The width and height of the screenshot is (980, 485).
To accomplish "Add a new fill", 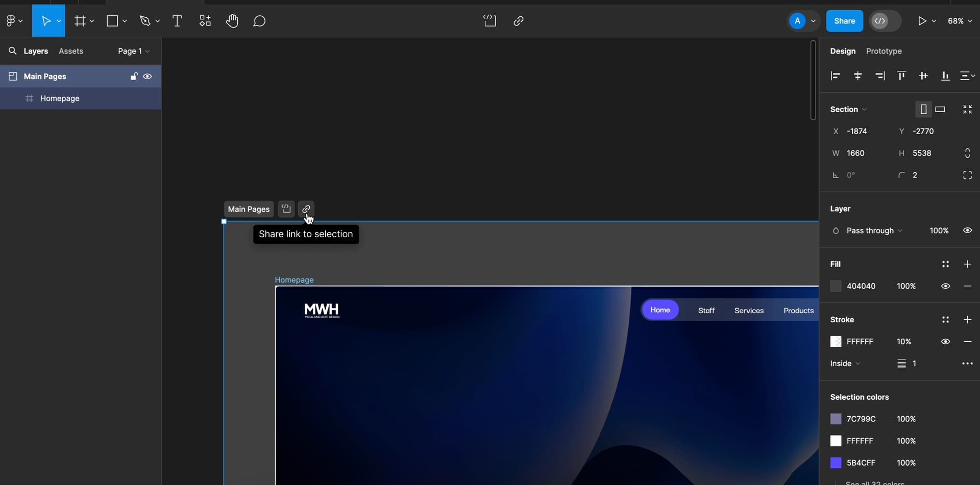I will pos(967,264).
